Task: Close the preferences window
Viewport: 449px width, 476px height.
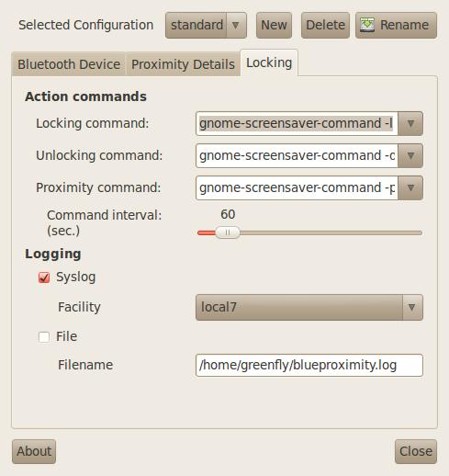Action: tap(416, 451)
